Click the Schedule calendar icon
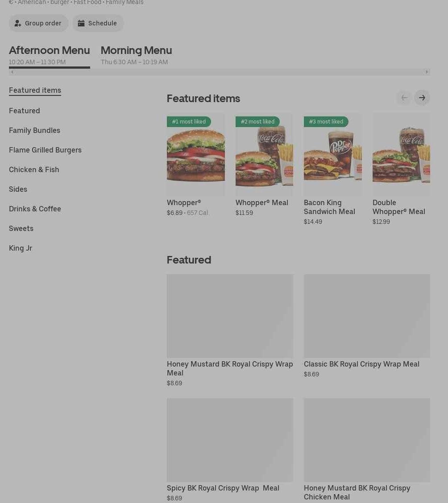448x503 pixels. 81,23
